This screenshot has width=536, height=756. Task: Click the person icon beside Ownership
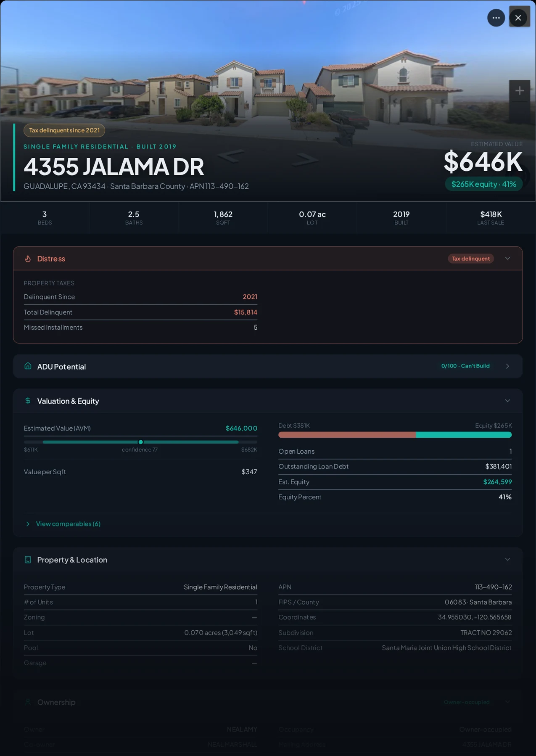28,702
